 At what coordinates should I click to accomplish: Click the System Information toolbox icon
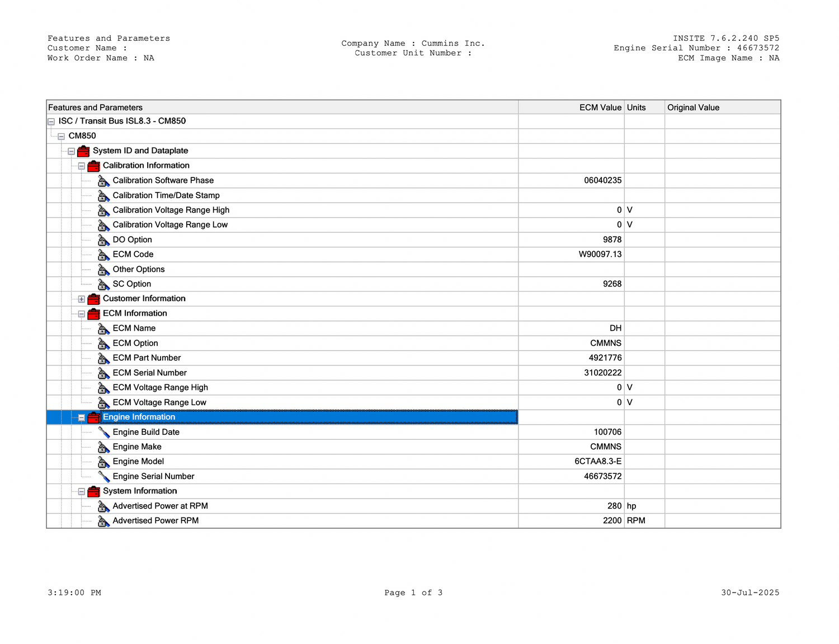(93, 491)
